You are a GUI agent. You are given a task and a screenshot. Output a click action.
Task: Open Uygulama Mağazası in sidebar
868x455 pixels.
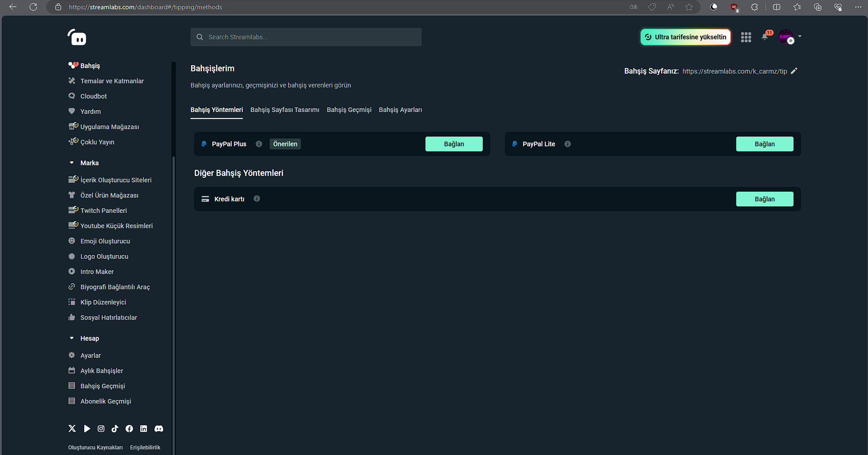pyautogui.click(x=110, y=127)
